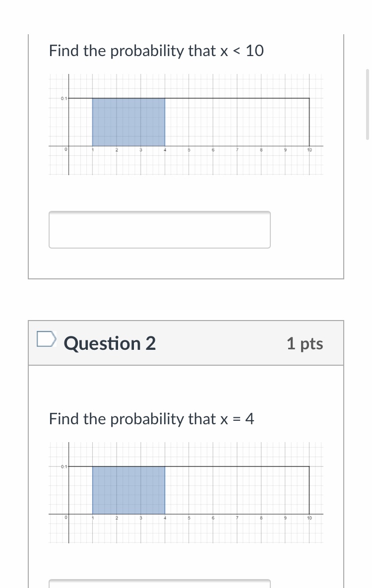Click the text "Find the probability that x < 10"
The width and height of the screenshot is (372, 588).
click(x=156, y=51)
